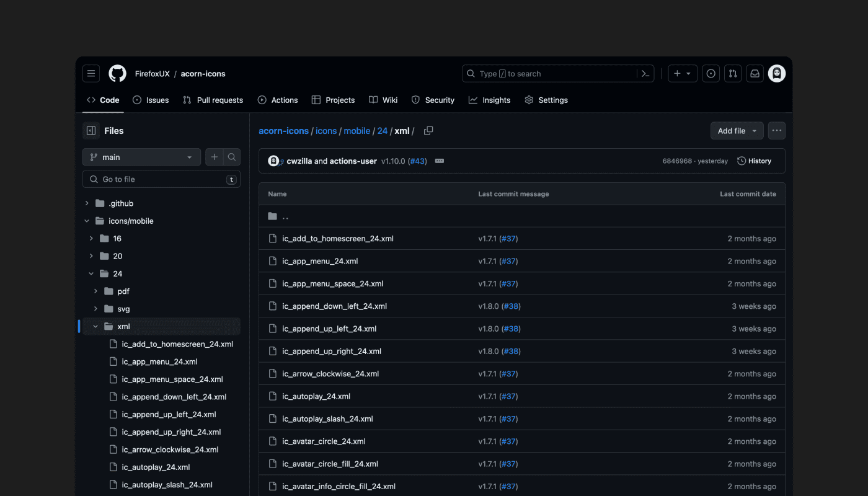The image size is (868, 496).
Task: Click the folder icon beside xml
Action: (108, 326)
